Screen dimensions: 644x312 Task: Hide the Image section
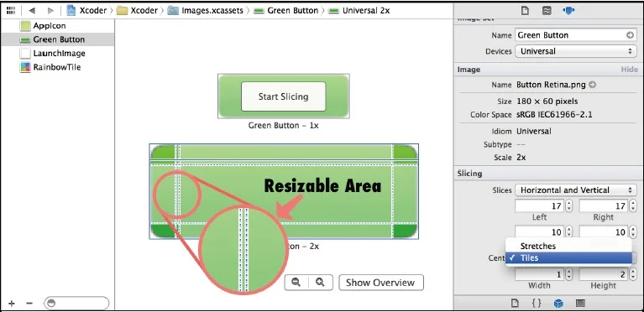point(629,70)
